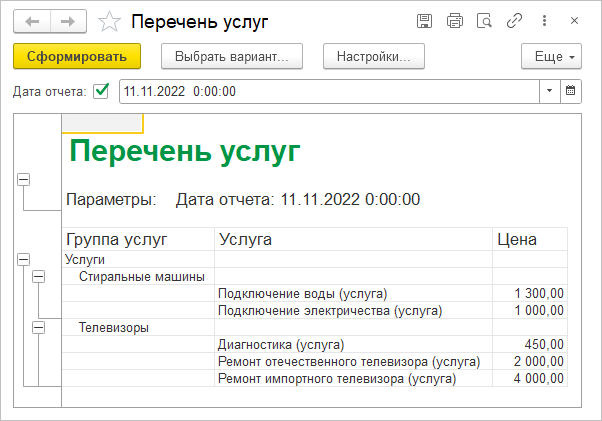The width and height of the screenshot is (602, 421).
Task: Open Выбрать вариант... dialog
Action: tap(232, 56)
